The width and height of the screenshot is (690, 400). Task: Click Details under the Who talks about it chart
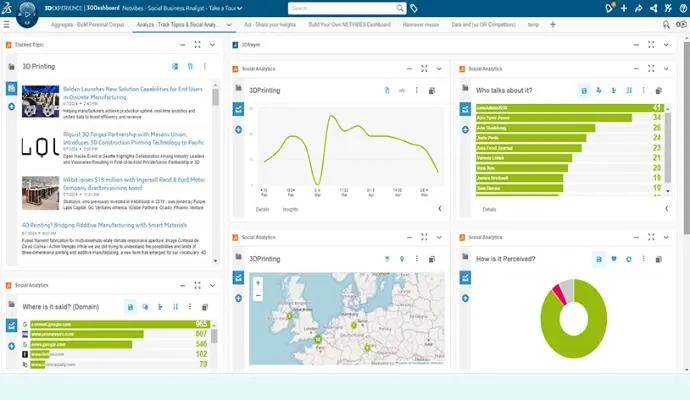click(x=489, y=209)
